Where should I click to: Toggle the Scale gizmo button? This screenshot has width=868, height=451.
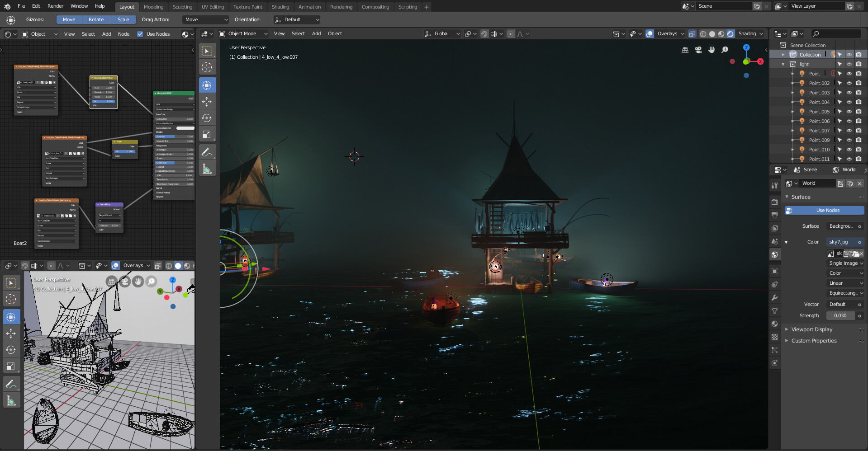click(123, 19)
